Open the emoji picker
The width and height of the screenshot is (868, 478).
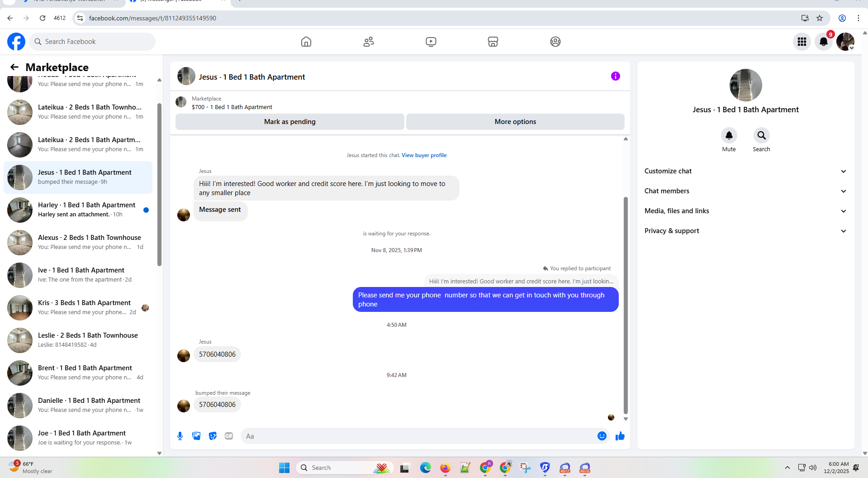tap(602, 436)
